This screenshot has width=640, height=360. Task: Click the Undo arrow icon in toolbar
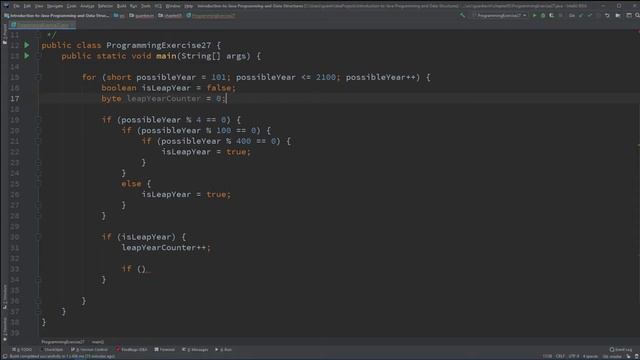tap(607, 16)
